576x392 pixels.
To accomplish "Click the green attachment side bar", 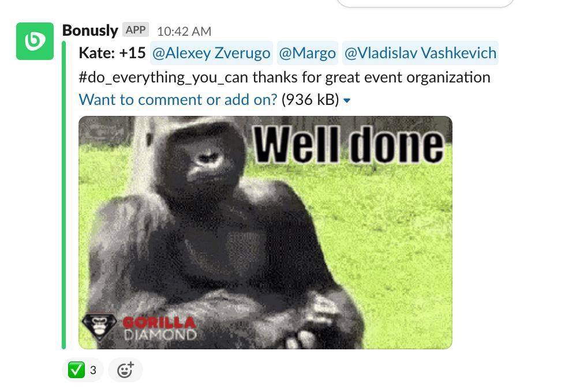I will coord(64,195).
